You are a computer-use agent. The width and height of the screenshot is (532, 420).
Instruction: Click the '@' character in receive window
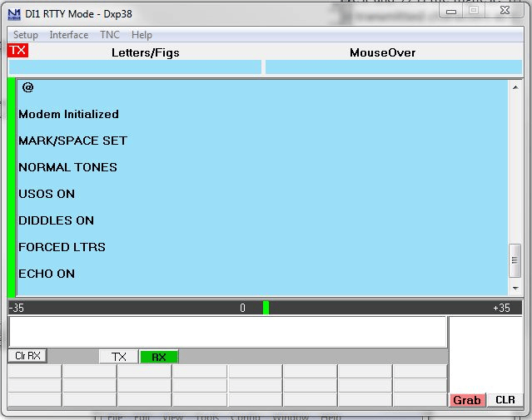27,87
